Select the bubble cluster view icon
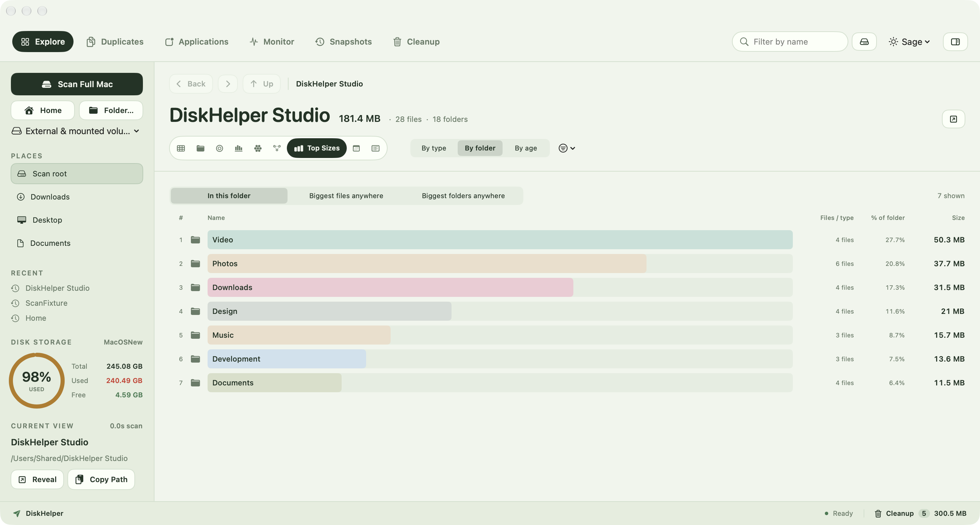This screenshot has width=980, height=525. [x=258, y=148]
